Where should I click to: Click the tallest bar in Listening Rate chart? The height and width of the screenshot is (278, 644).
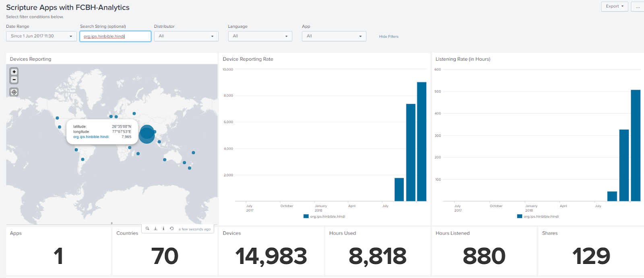coord(636,146)
